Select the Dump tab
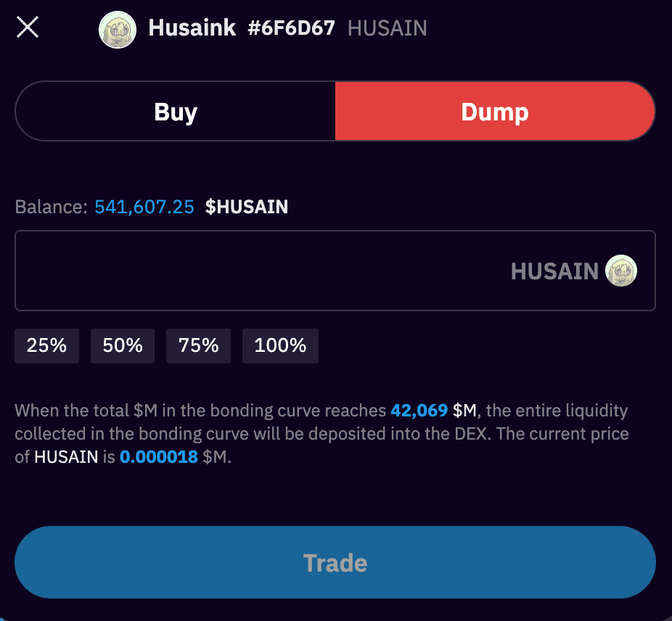Screen dimensions: 672x621 495,112
